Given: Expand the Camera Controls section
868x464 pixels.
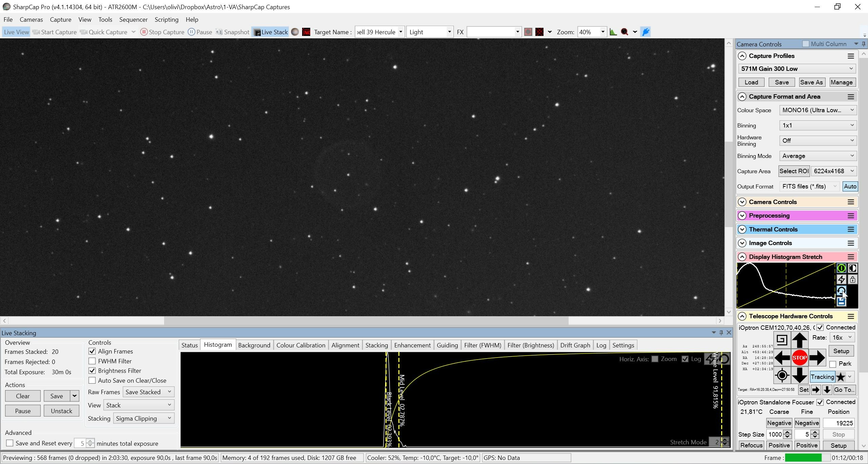Looking at the screenshot, I should click(742, 202).
